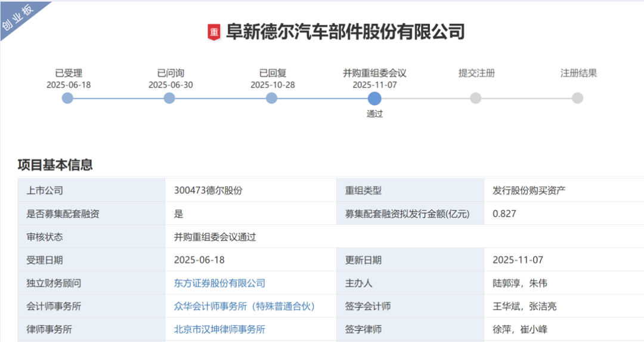Viewport: 644px width, 342px height.
Task: Select the 已问询 timeline node
Action: point(169,98)
